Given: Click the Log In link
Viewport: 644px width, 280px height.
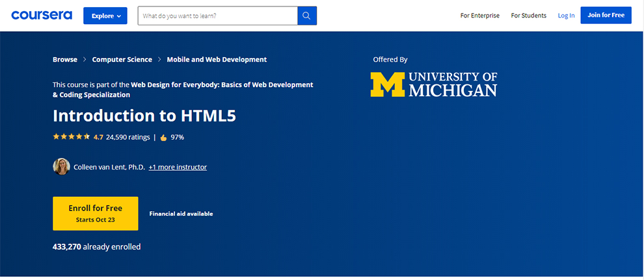Looking at the screenshot, I should (x=566, y=16).
